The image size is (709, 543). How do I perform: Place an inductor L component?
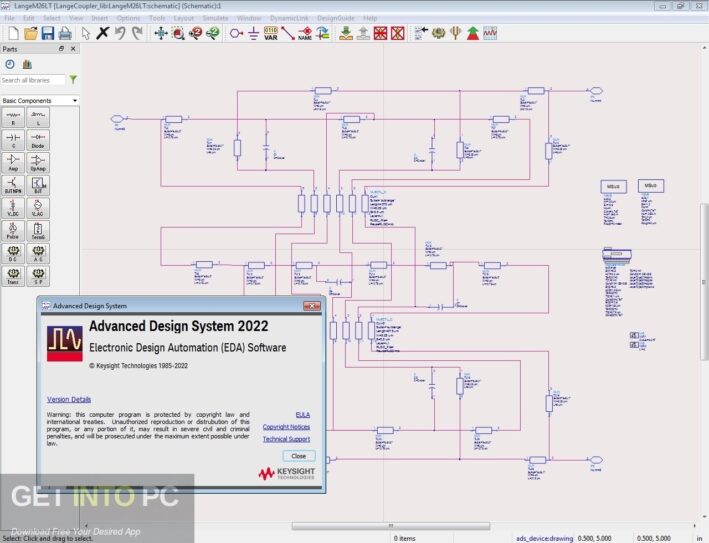pyautogui.click(x=38, y=118)
